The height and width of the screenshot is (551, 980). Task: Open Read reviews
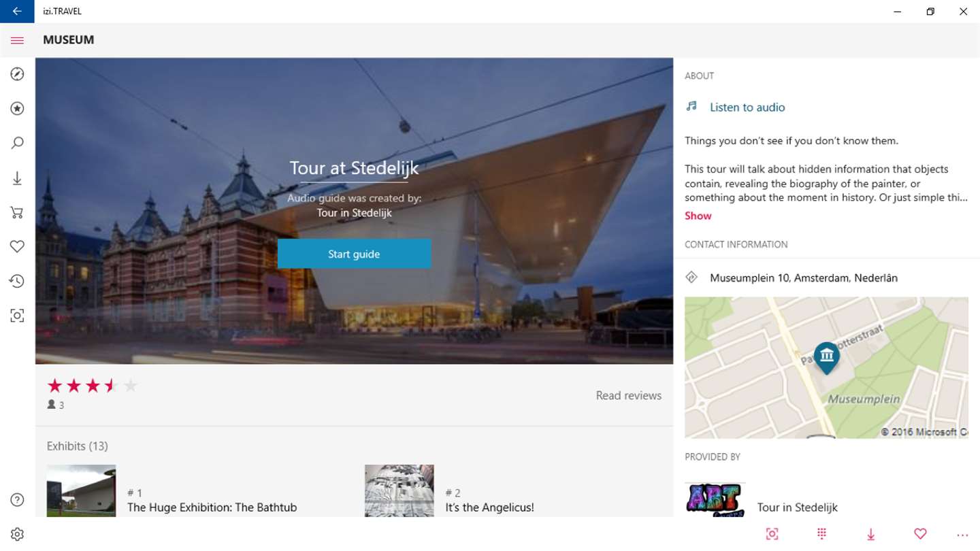click(x=628, y=395)
